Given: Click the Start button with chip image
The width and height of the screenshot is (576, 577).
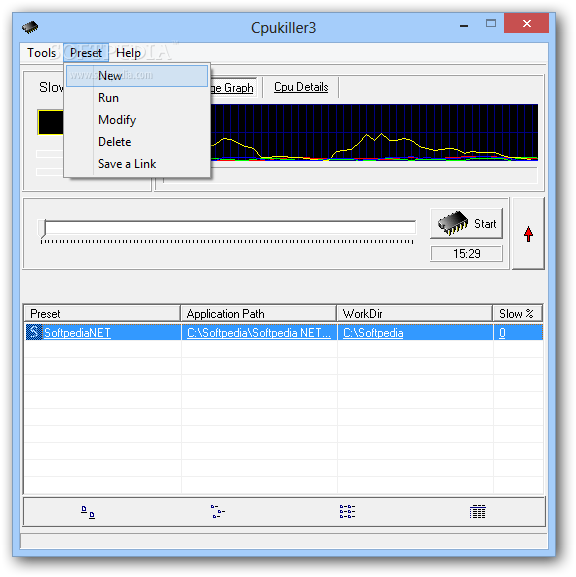Looking at the screenshot, I should tap(467, 223).
